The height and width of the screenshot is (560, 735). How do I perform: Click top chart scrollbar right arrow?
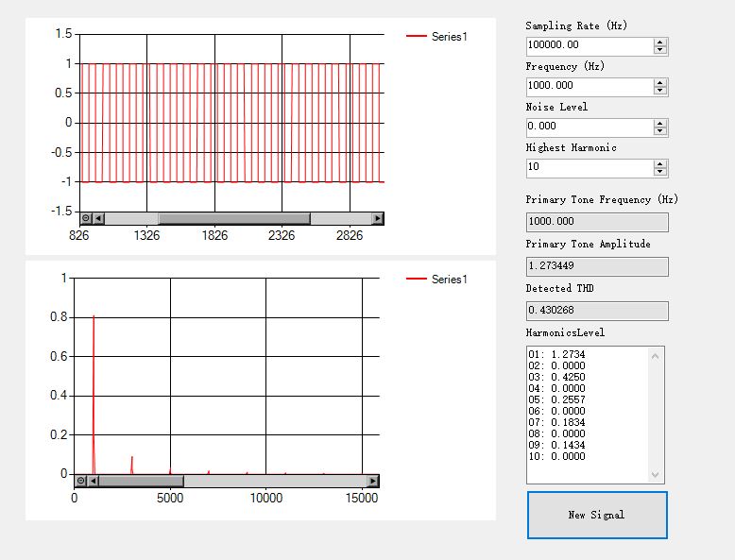pyautogui.click(x=378, y=218)
